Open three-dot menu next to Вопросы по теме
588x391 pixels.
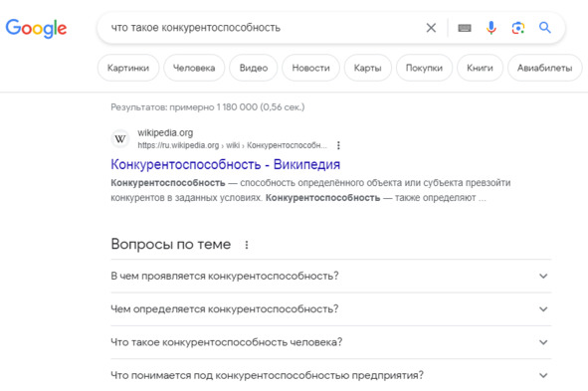pos(247,245)
